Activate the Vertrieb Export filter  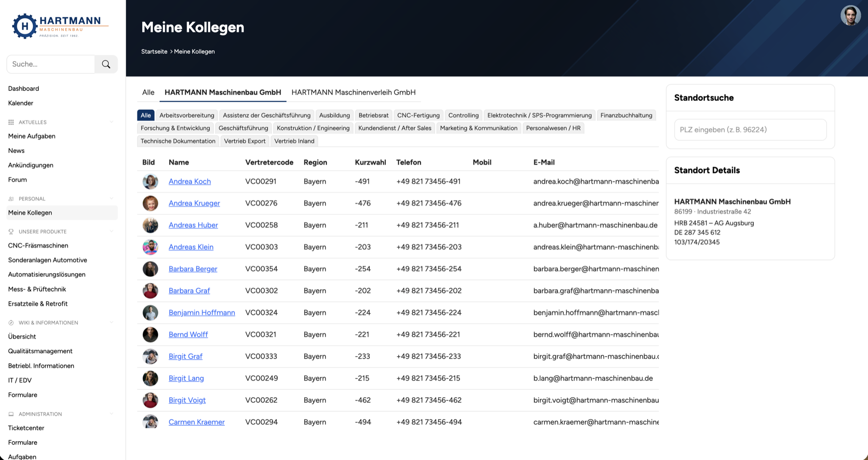[244, 141]
